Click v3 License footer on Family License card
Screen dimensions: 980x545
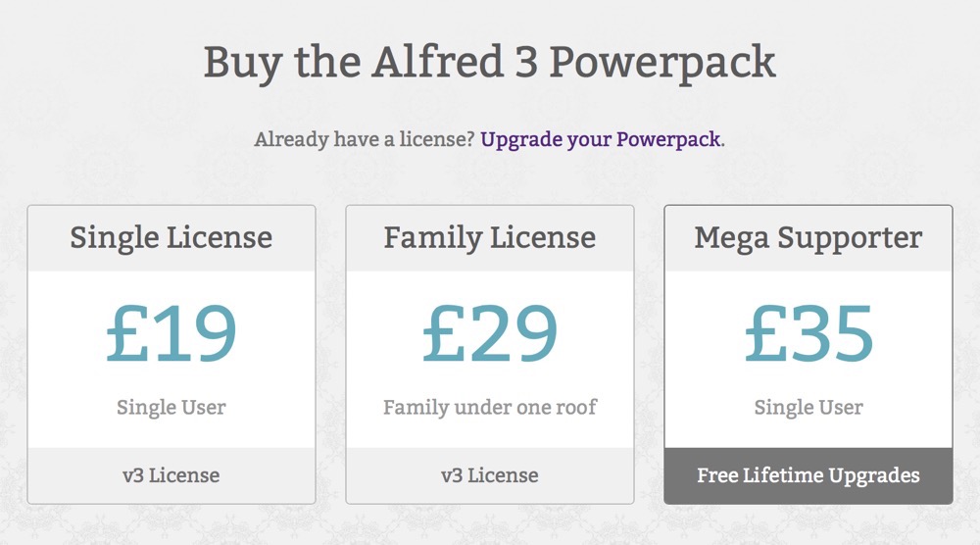point(490,475)
